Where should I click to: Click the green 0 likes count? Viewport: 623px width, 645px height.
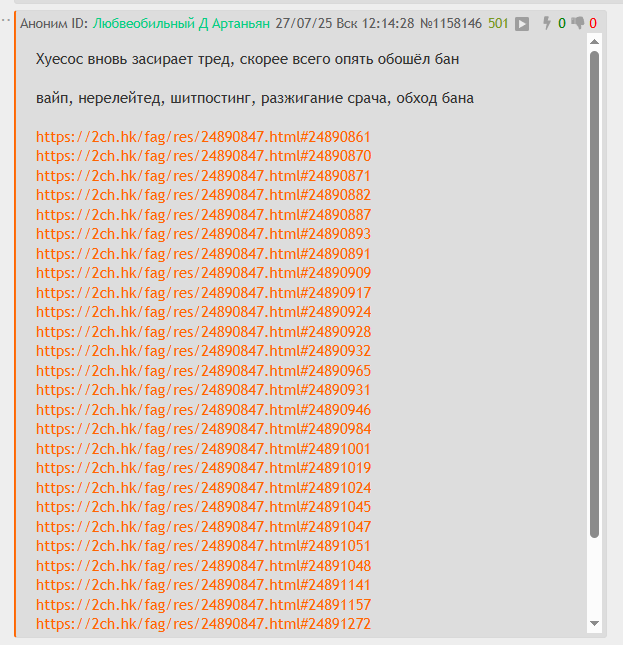point(562,23)
